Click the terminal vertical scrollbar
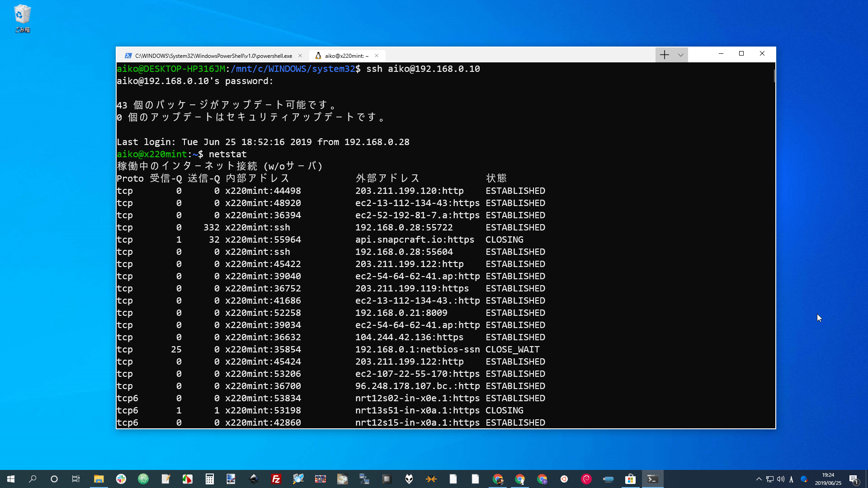 pyautogui.click(x=774, y=76)
